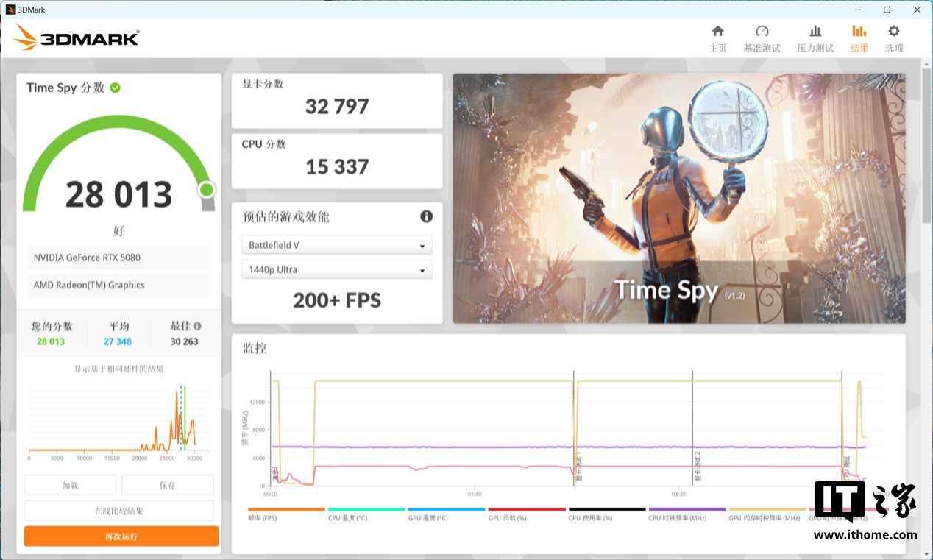The height and width of the screenshot is (560, 933).
Task: Click the 再次运行 run again button
Action: 121,536
